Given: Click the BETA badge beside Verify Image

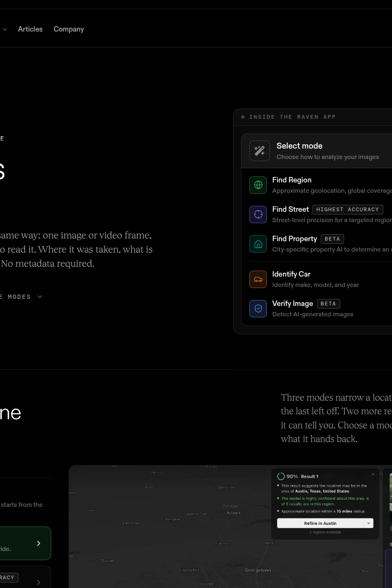Looking at the screenshot, I should click(x=328, y=304).
